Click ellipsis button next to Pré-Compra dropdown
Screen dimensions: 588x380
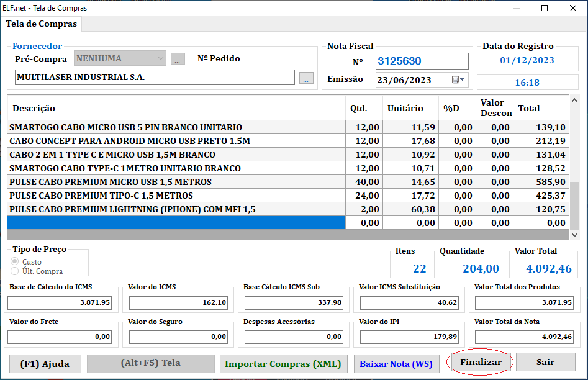pyautogui.click(x=178, y=58)
